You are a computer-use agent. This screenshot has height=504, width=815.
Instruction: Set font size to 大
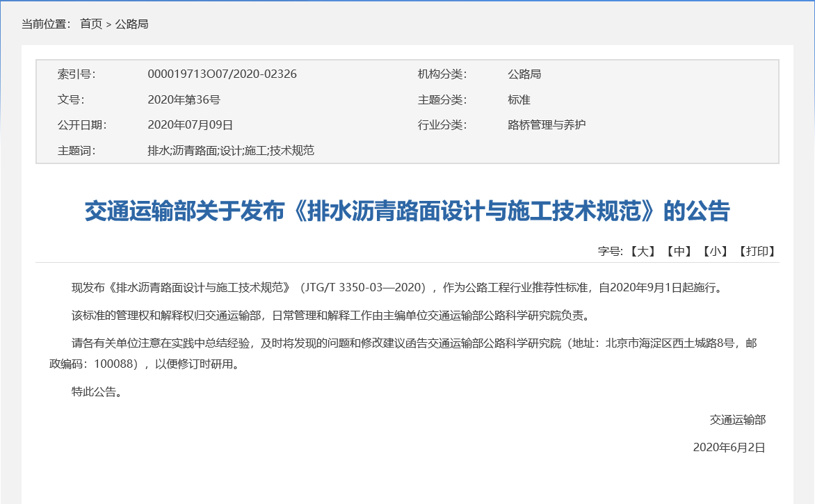coord(643,252)
